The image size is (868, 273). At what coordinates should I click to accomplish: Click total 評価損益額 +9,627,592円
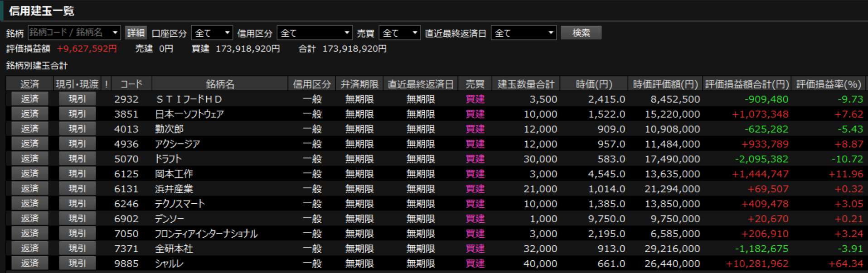click(x=87, y=48)
